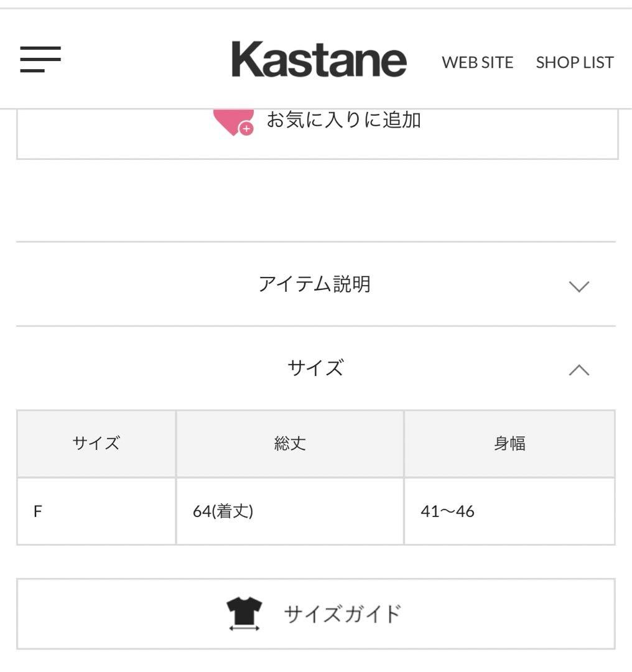Viewport: 632px width, 672px height.
Task: Open the サイズガイド button text
Action: pyautogui.click(x=342, y=614)
